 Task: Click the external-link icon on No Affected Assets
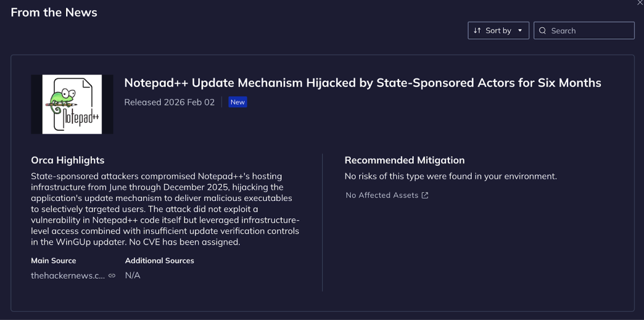424,195
